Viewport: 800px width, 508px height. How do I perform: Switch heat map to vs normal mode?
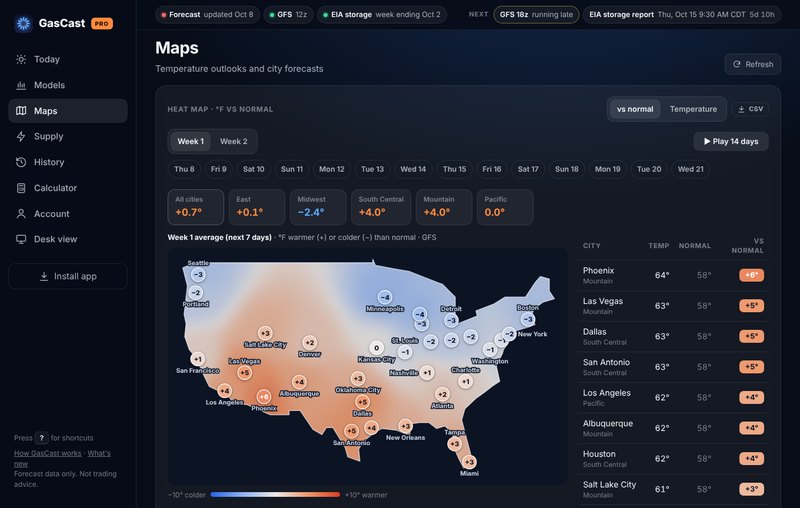point(635,109)
